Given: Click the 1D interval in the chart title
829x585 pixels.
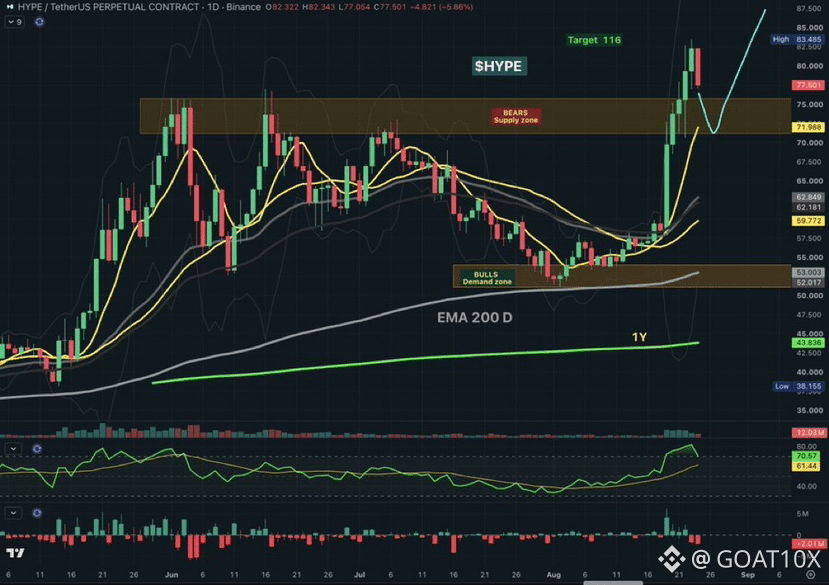Looking at the screenshot, I should tap(212, 7).
